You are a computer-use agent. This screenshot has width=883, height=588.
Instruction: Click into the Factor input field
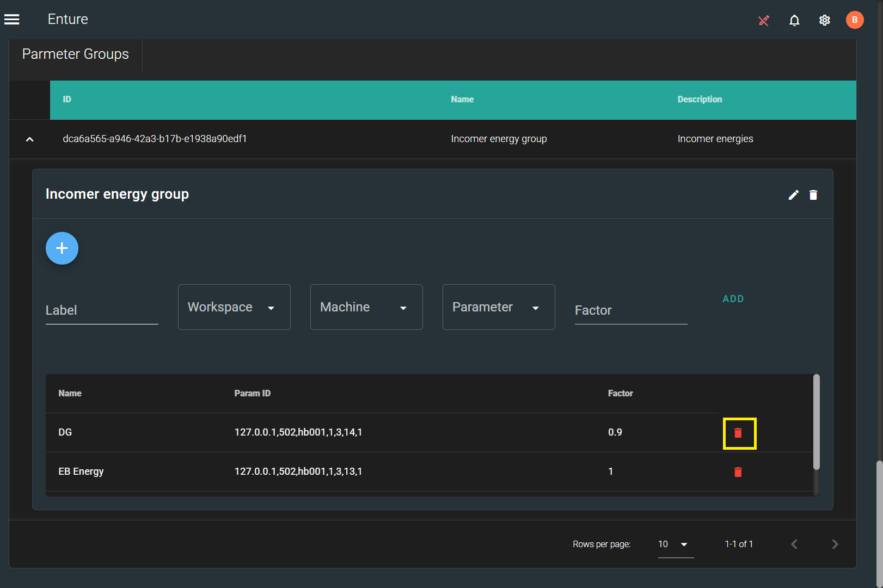click(631, 311)
